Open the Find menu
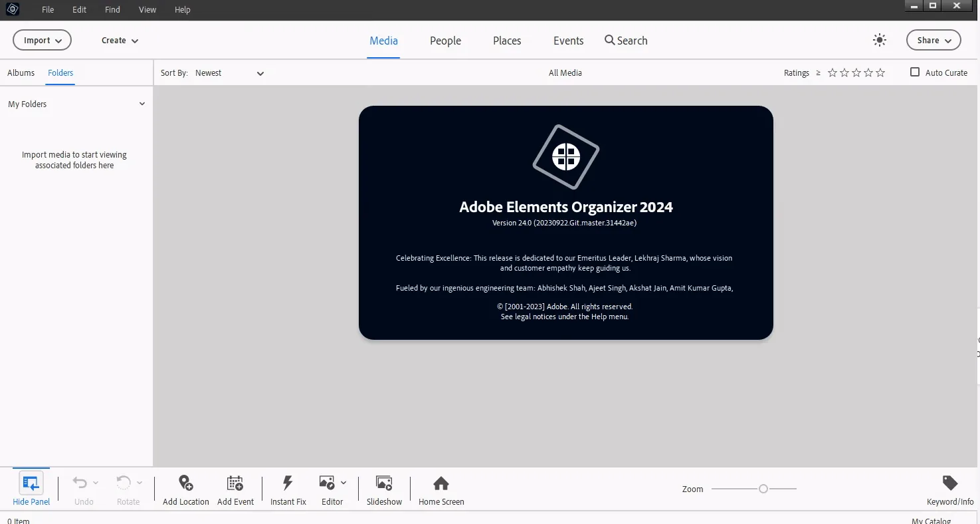This screenshot has height=524, width=980. click(x=112, y=9)
